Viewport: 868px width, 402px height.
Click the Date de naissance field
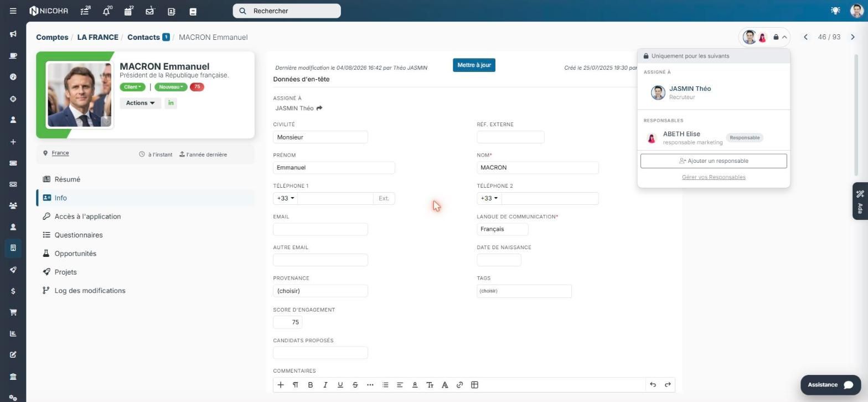tap(499, 260)
